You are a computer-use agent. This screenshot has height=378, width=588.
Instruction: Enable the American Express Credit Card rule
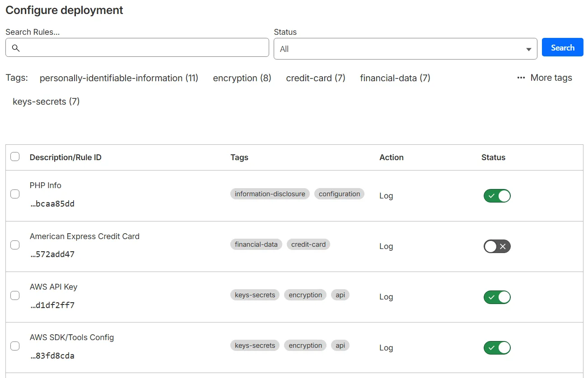pos(497,246)
